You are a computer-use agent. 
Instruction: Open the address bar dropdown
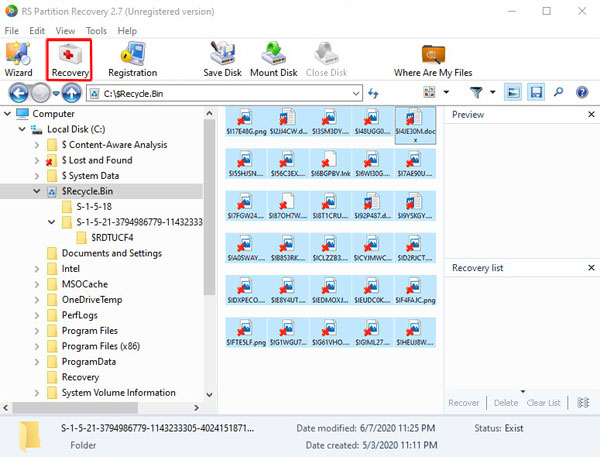click(x=356, y=93)
